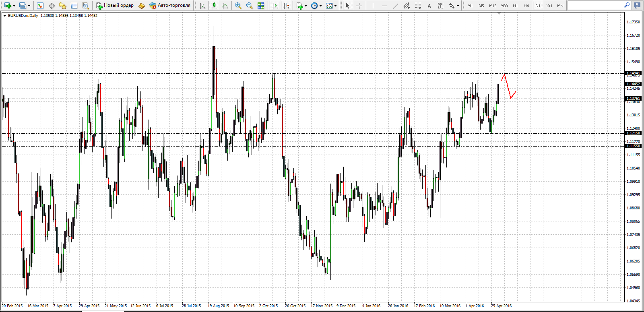
Task: Select the Trendline tool
Action: click(395, 6)
